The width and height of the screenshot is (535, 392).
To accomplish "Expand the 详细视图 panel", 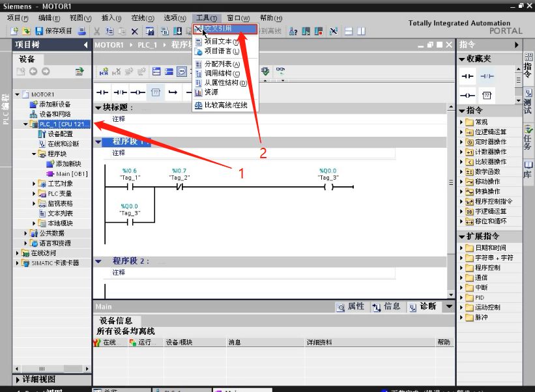I will coord(17,380).
